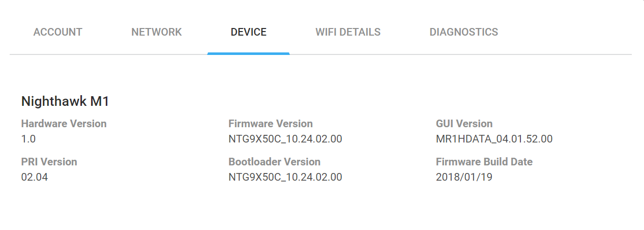Click the Firmware Version label
Image resolution: width=644 pixels, height=230 pixels.
pyautogui.click(x=270, y=124)
